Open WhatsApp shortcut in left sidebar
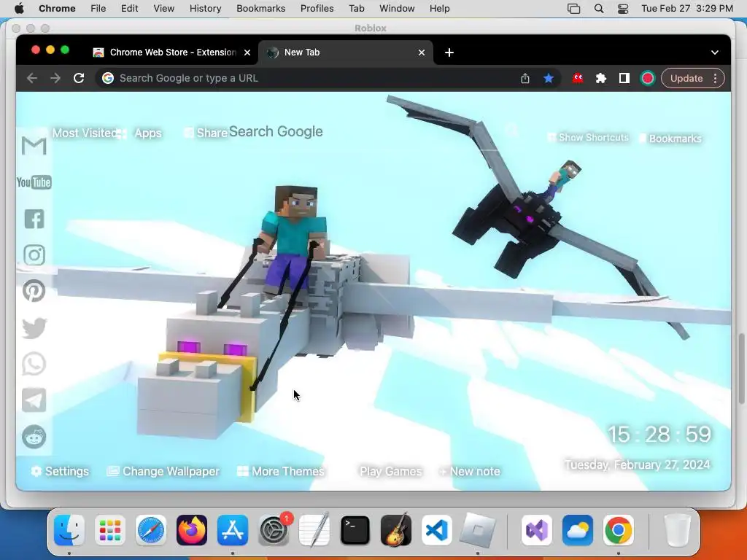The image size is (747, 560). click(34, 365)
